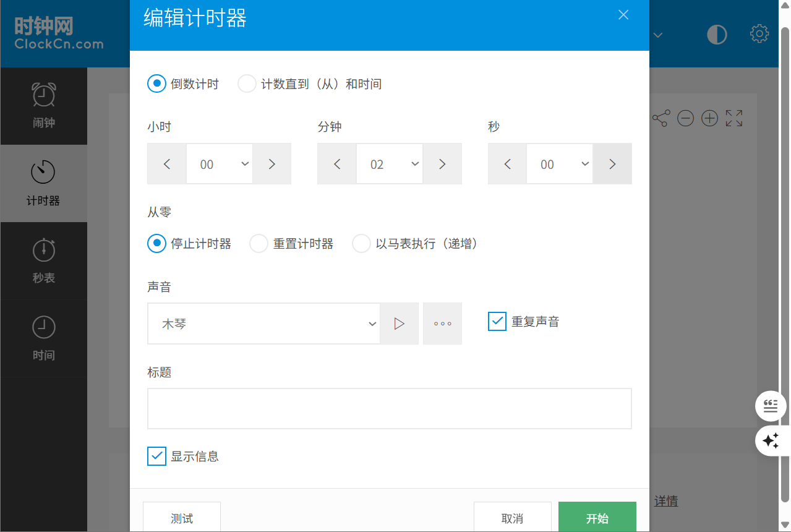This screenshot has height=532, width=791.
Task: Open the 小时 hours dropdown
Action: [x=220, y=164]
